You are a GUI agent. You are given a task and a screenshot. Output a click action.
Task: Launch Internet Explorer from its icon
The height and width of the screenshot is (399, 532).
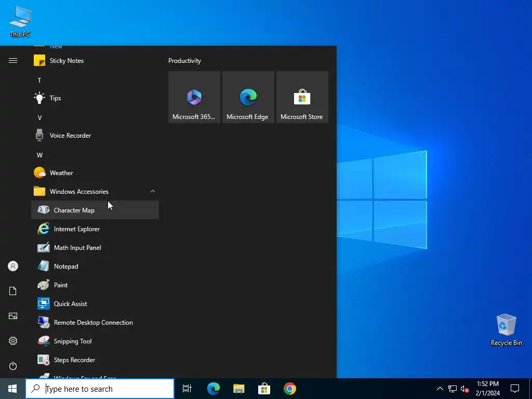(44, 229)
